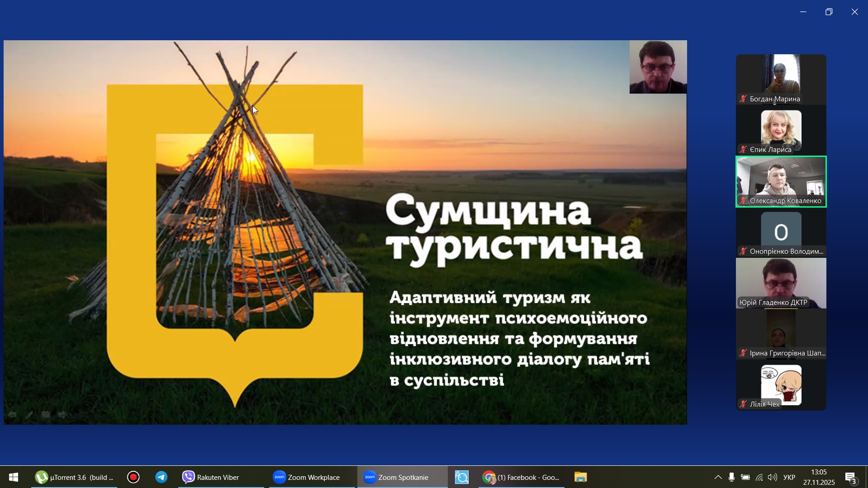Open the slide options icon beside the pen
Screen dimensions: 868x488
click(46, 415)
